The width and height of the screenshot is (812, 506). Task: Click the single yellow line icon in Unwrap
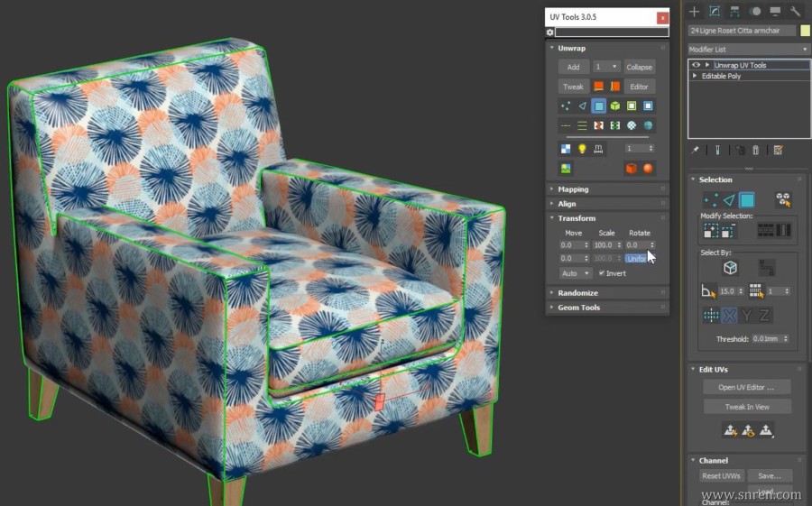point(566,125)
